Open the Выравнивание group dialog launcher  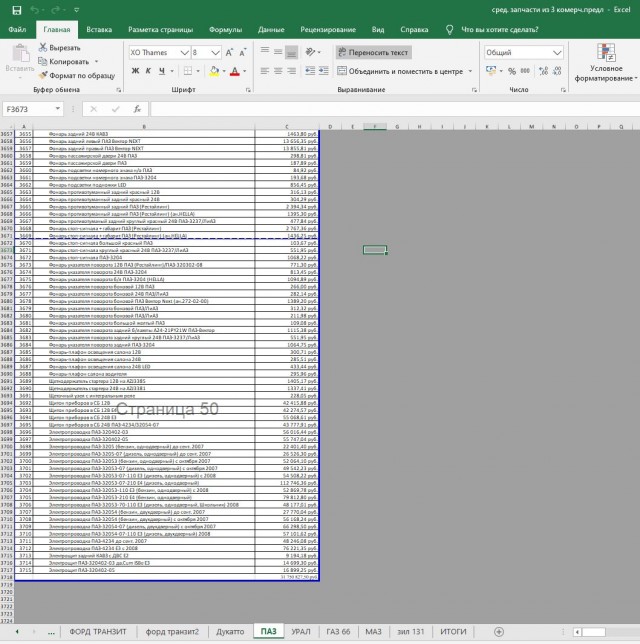coord(474,90)
